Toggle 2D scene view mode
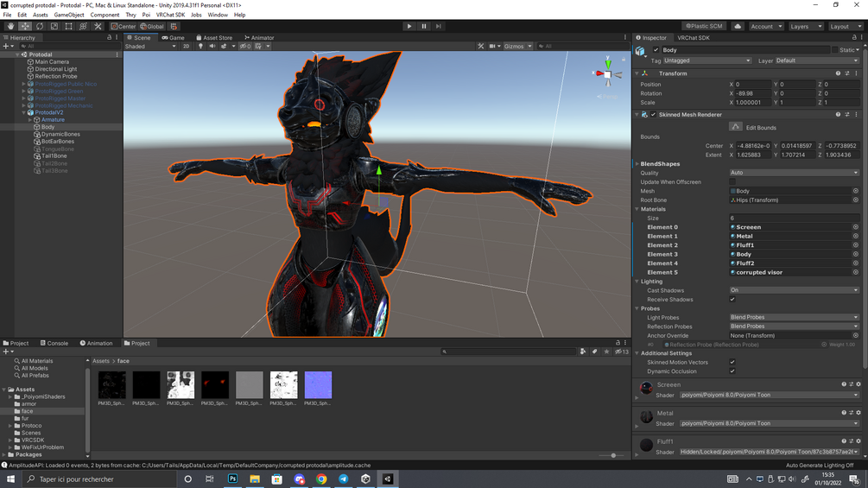The width and height of the screenshot is (868, 488). click(x=186, y=46)
